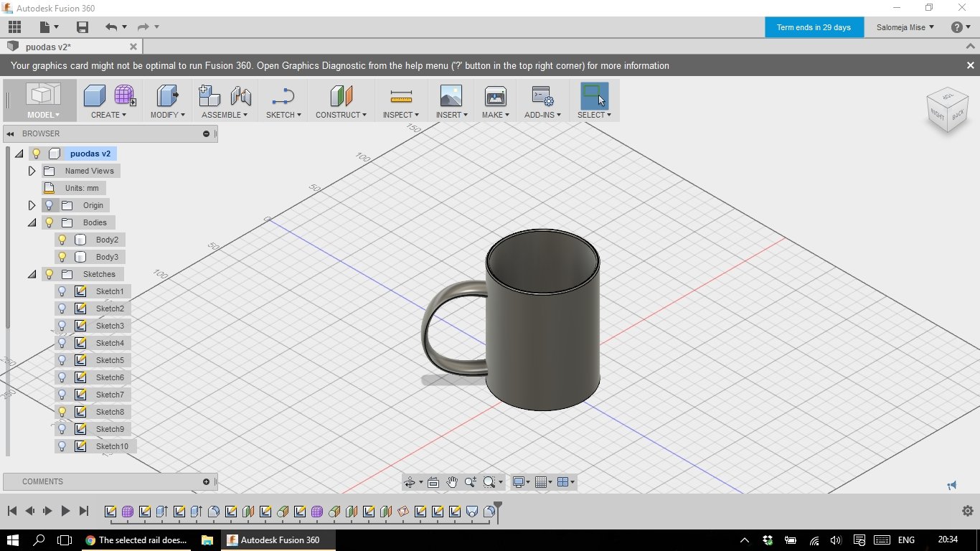Click the Construct plane icon
Screen dimensions: 980x551
click(341, 95)
